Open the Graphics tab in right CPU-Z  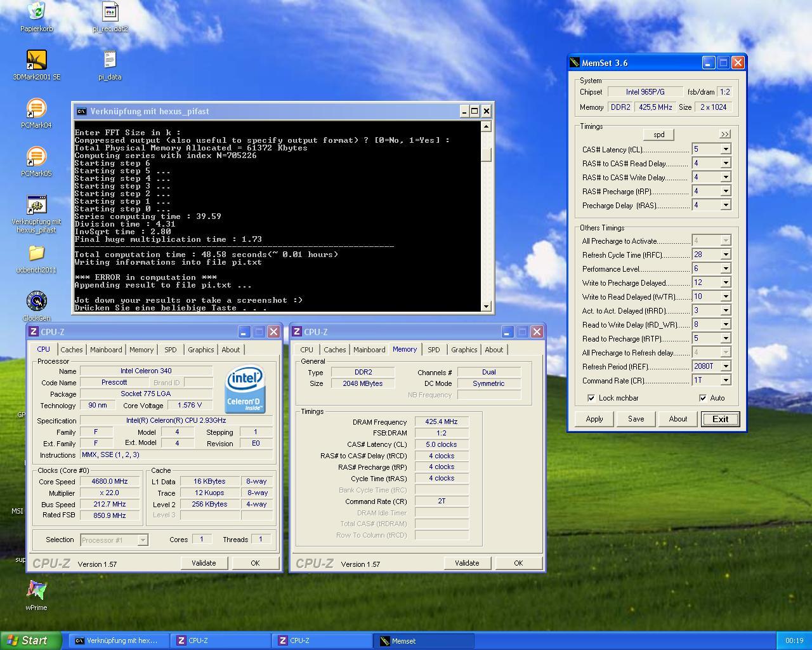464,350
